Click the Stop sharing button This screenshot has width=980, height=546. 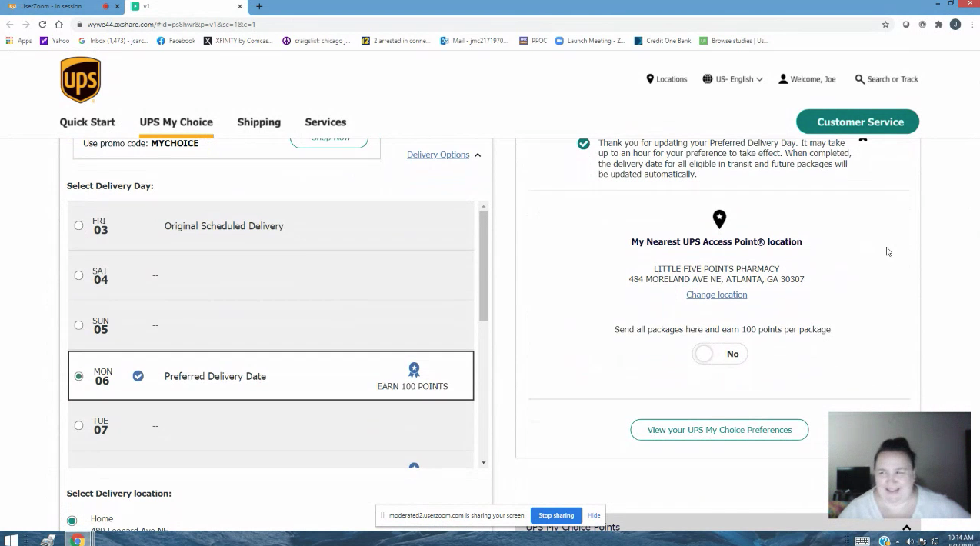coord(556,515)
